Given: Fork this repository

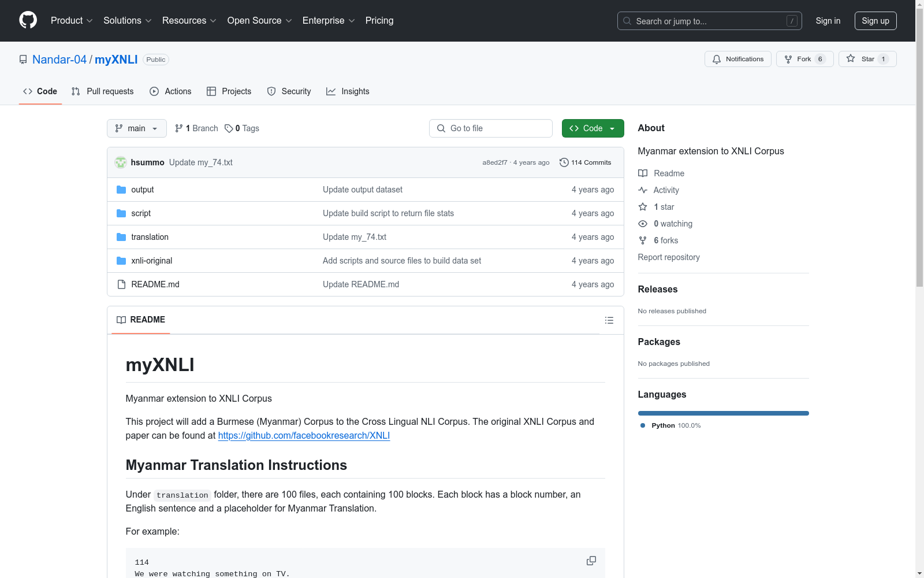Looking at the screenshot, I should 805,59.
